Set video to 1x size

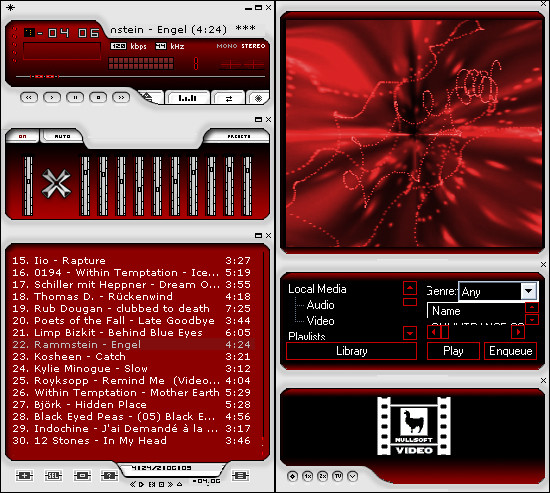(308, 476)
